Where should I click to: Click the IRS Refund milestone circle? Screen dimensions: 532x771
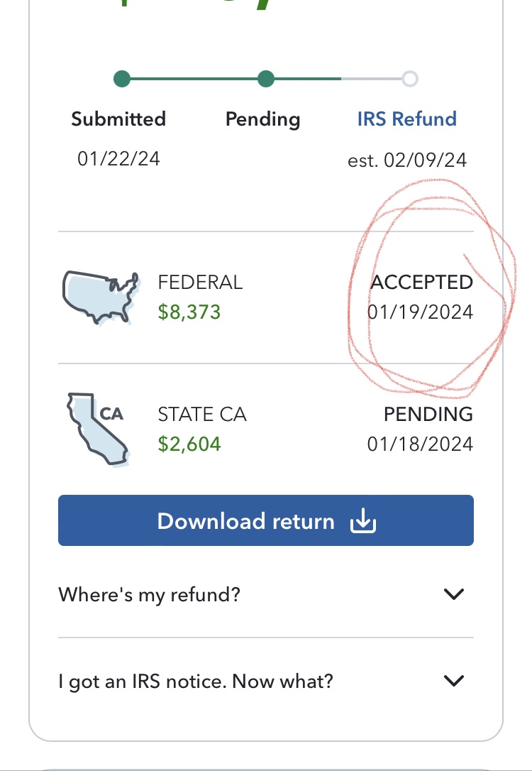[411, 79]
